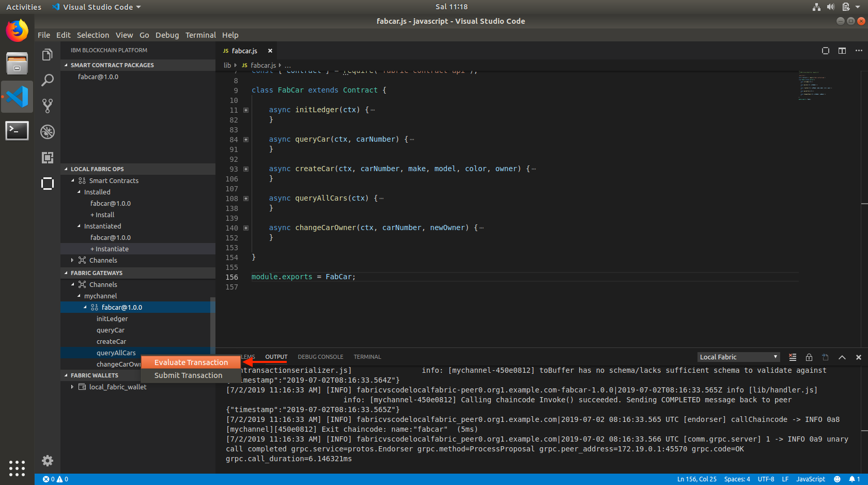Click the Visual Studio Code dock icon
Screen dimensions: 868x485
click(17, 97)
